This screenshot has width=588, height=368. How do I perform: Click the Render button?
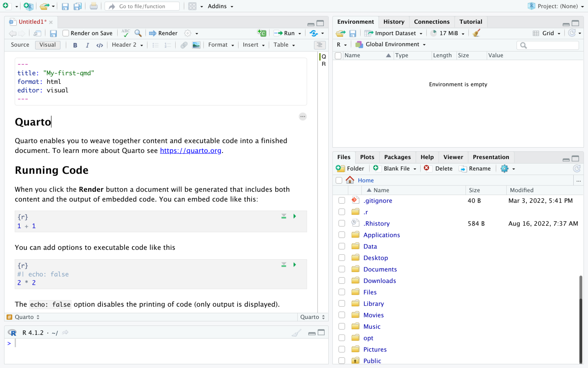(163, 33)
